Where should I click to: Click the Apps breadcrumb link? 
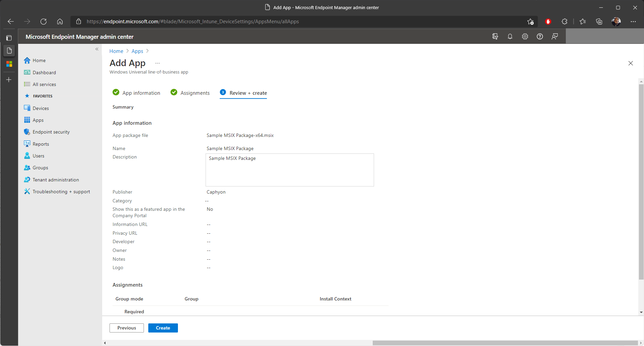tap(137, 51)
